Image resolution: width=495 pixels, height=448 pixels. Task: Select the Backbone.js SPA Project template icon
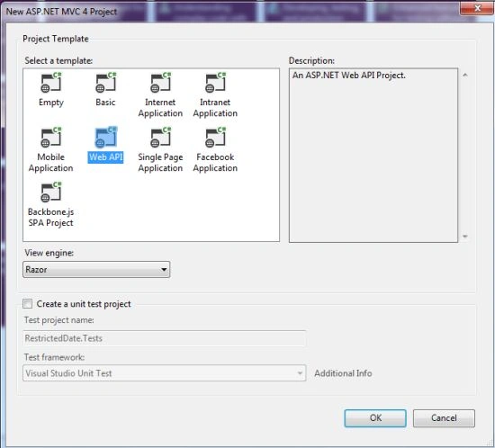coord(51,192)
